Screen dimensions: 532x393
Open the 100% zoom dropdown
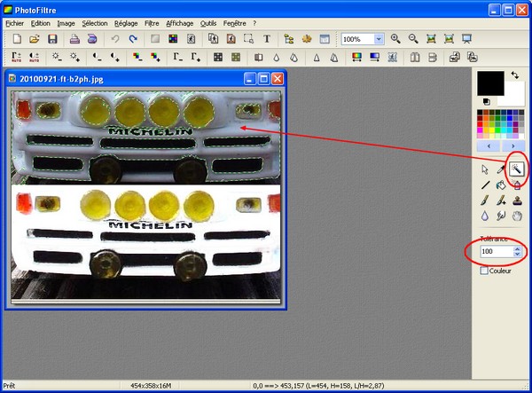click(379, 39)
